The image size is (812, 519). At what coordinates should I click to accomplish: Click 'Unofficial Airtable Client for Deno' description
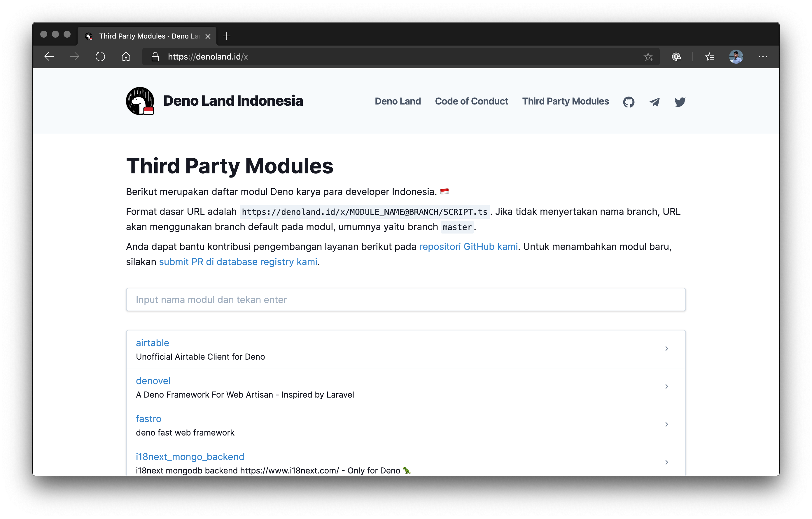click(x=200, y=357)
